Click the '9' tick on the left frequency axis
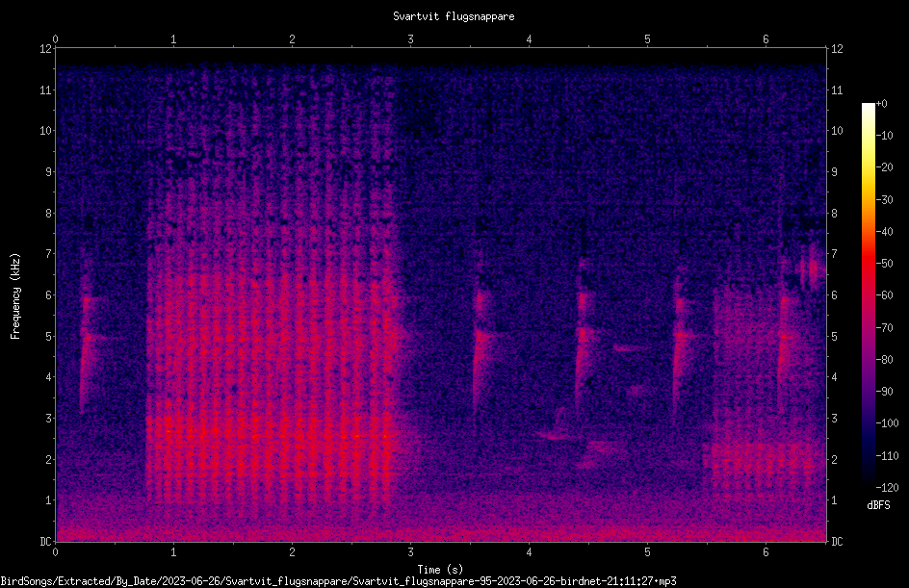This screenshot has height=588, width=909. coord(48,172)
